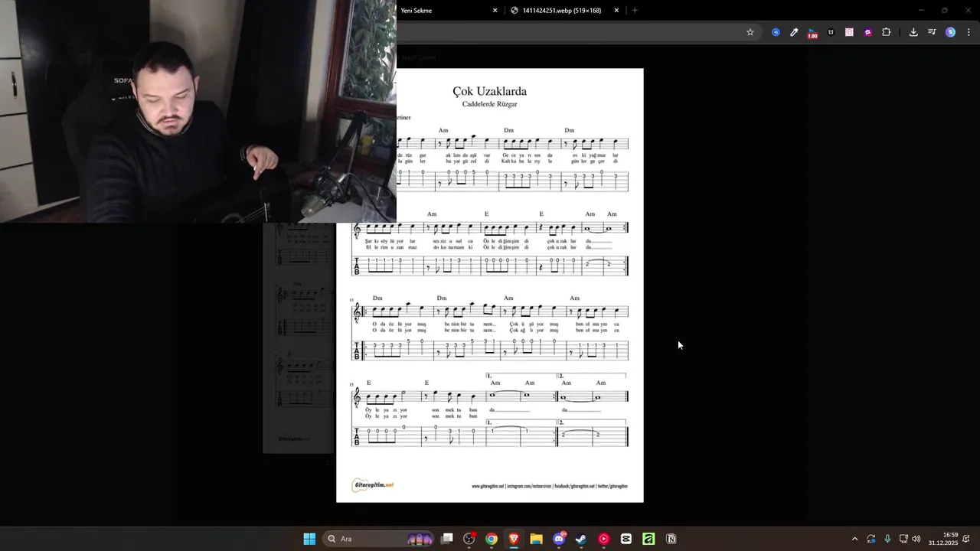Screen dimensions: 980x551
Task: Open the Windows Start menu
Action: (x=309, y=539)
